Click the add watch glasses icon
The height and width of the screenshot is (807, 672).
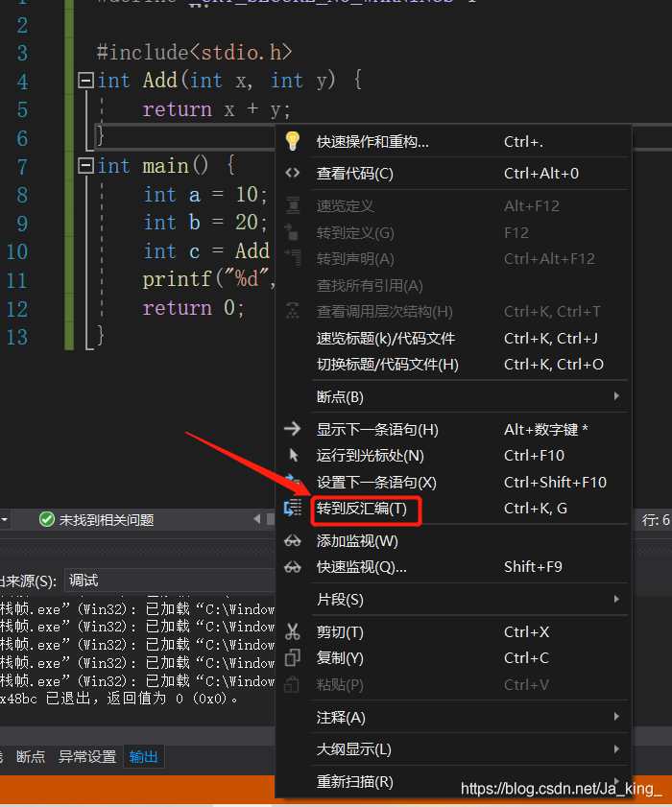tap(293, 541)
